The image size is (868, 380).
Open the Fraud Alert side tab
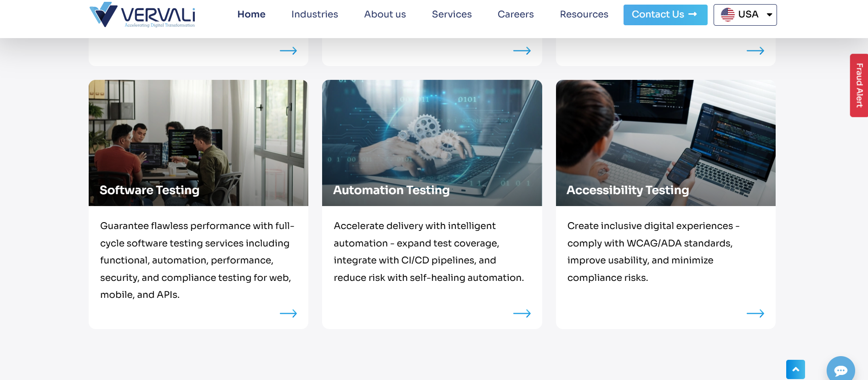(x=859, y=85)
